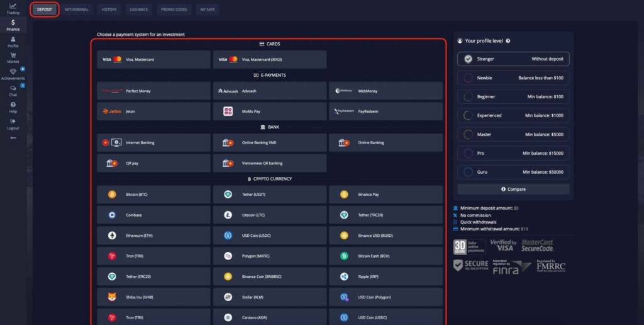Select the Guru profile level
This screenshot has width=644, height=325.
[513, 172]
